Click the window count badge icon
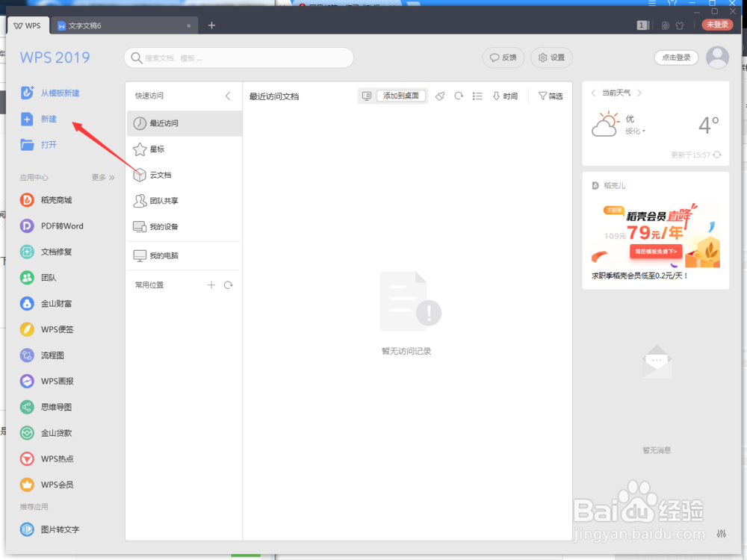The width and height of the screenshot is (747, 560). click(642, 25)
